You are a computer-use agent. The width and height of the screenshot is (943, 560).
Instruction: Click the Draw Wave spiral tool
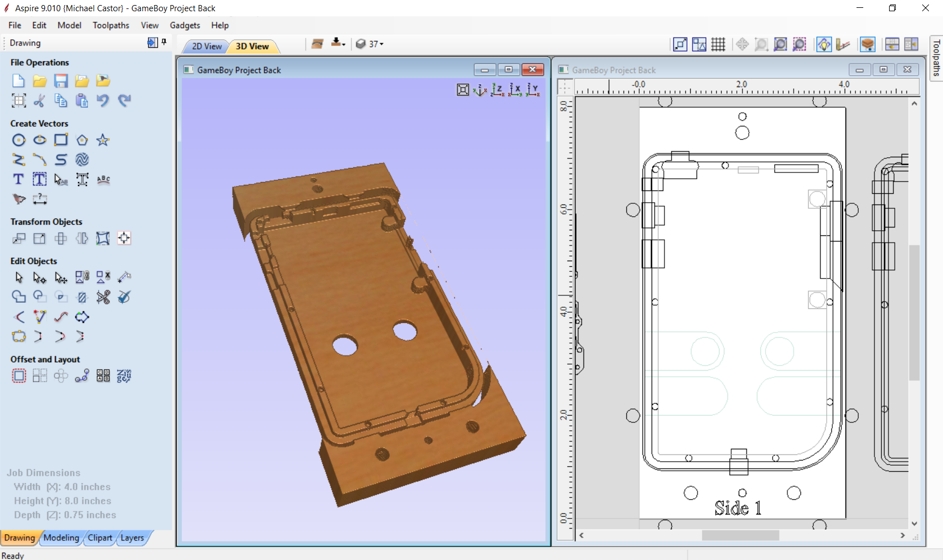coord(82,160)
